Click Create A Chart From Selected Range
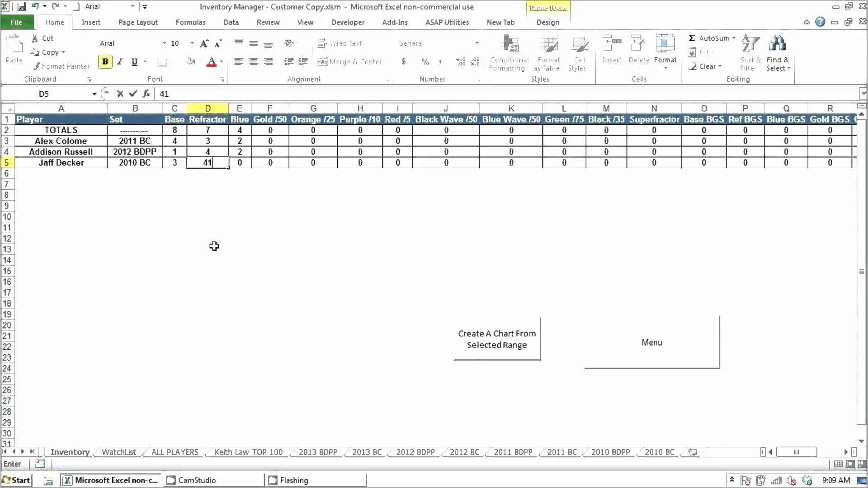 (497, 339)
